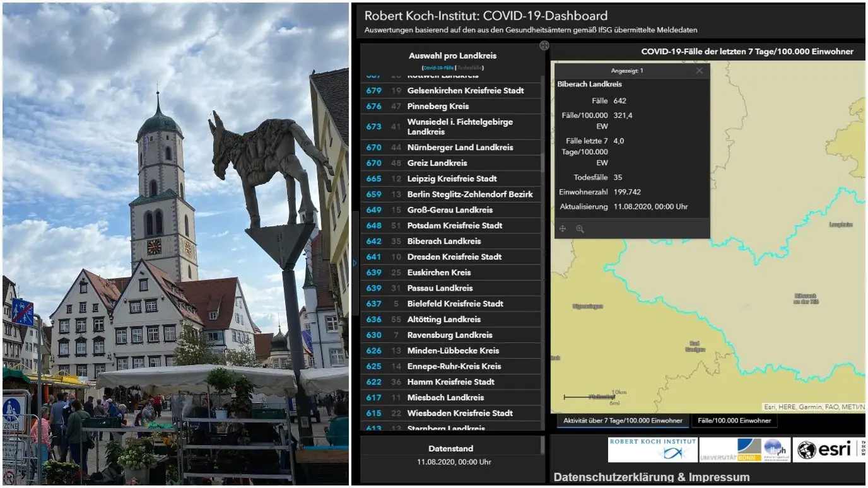
Task: Collapse the left panel using the side arrow
Action: point(355,263)
